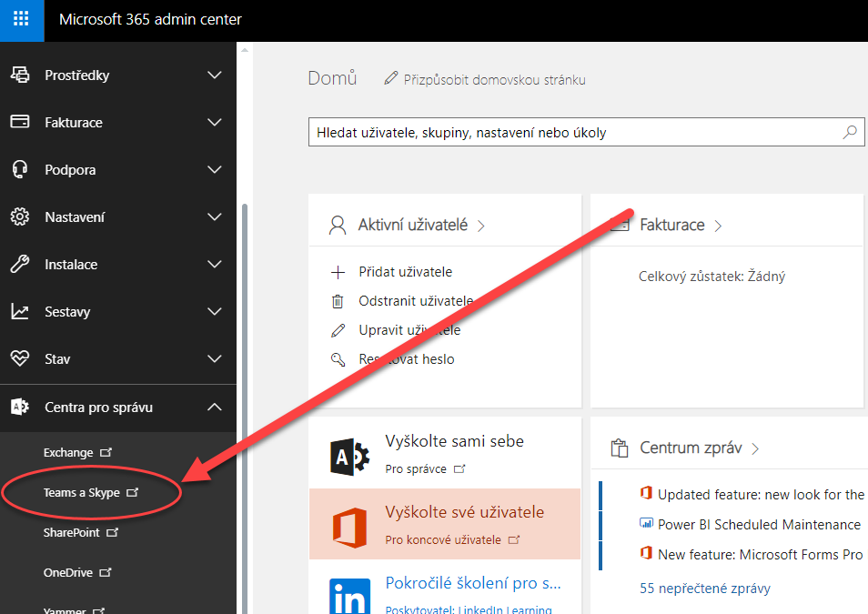
Task: Click the key icon for Resetovat heslo
Action: (x=338, y=359)
